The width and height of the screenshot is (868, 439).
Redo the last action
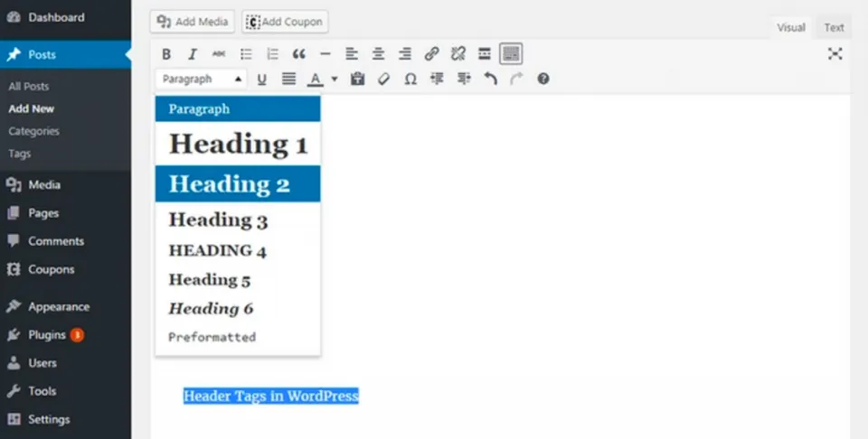click(516, 79)
